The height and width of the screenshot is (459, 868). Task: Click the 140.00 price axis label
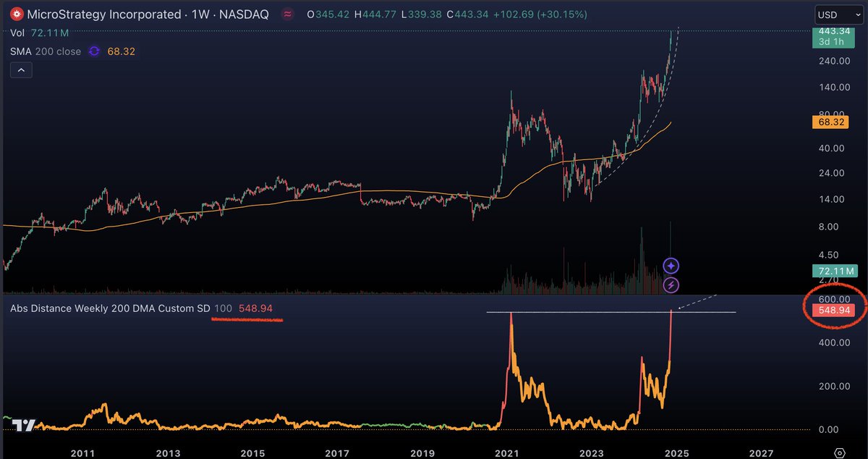(x=834, y=88)
